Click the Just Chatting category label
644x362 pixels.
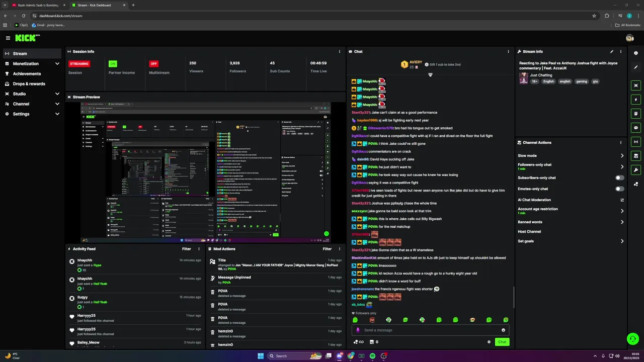pos(541,75)
